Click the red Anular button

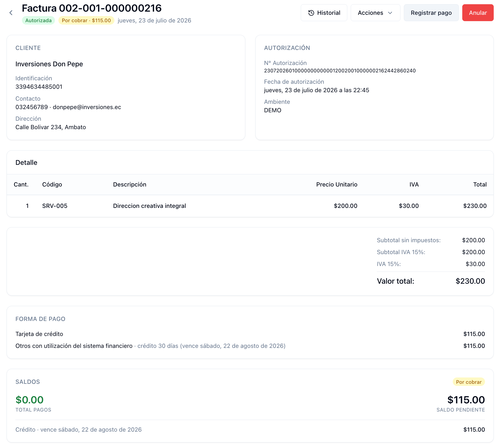[x=478, y=13]
